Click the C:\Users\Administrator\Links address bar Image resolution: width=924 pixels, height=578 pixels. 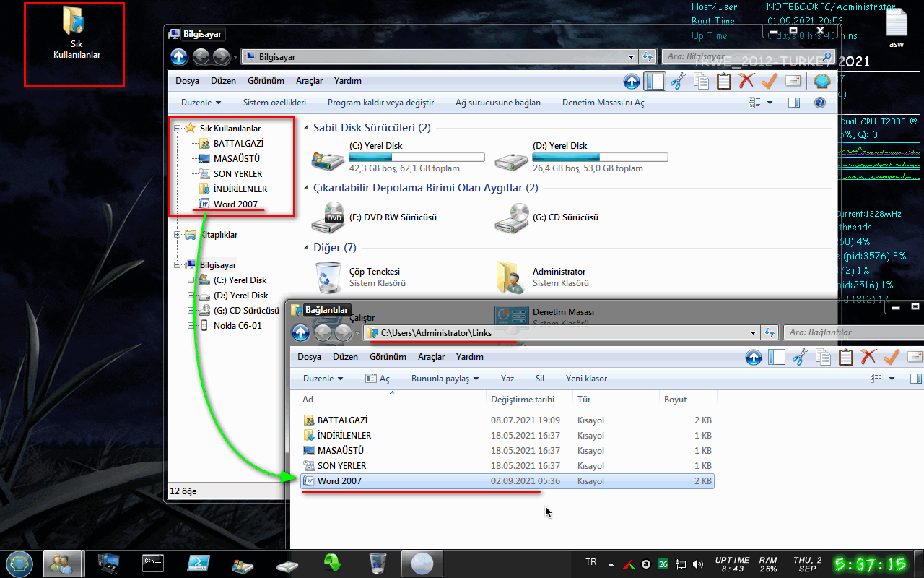[560, 332]
